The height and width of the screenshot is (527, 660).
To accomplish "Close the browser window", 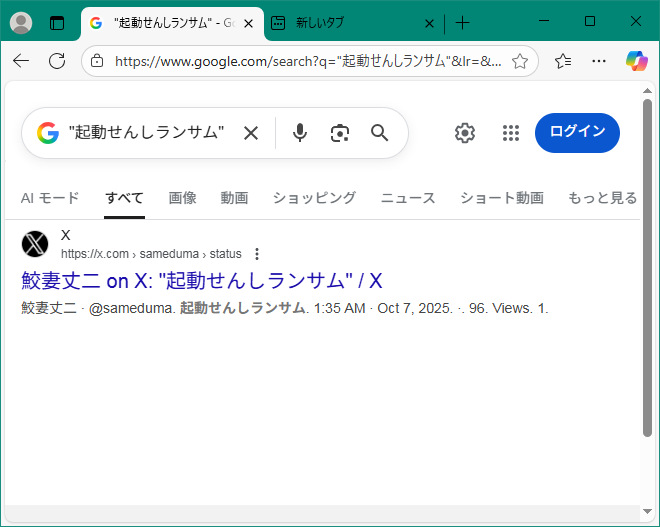I will point(636,21).
